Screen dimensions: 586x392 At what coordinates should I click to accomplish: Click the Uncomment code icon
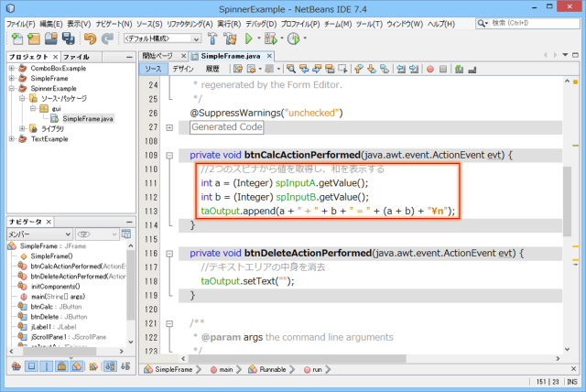(472, 69)
